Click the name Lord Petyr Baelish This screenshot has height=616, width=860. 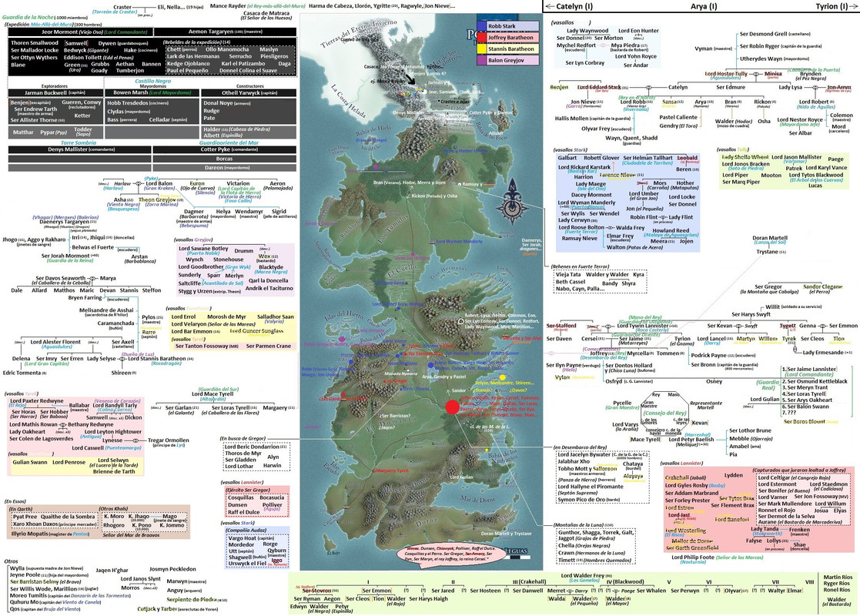click(691, 440)
